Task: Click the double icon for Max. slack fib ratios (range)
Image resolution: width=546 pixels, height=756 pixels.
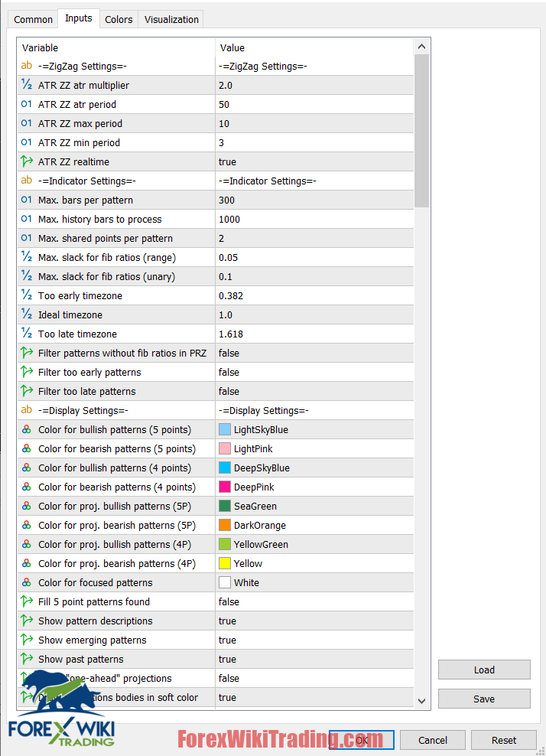Action: pos(27,256)
